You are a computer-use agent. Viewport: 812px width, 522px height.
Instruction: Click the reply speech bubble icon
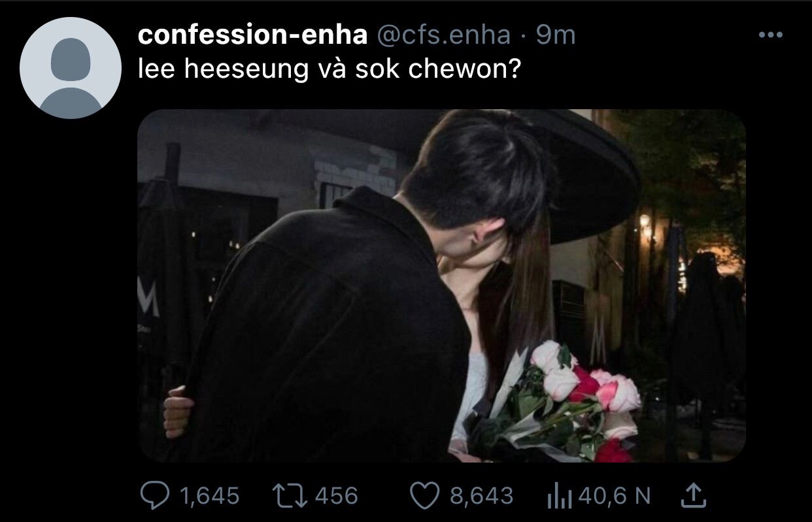(154, 496)
